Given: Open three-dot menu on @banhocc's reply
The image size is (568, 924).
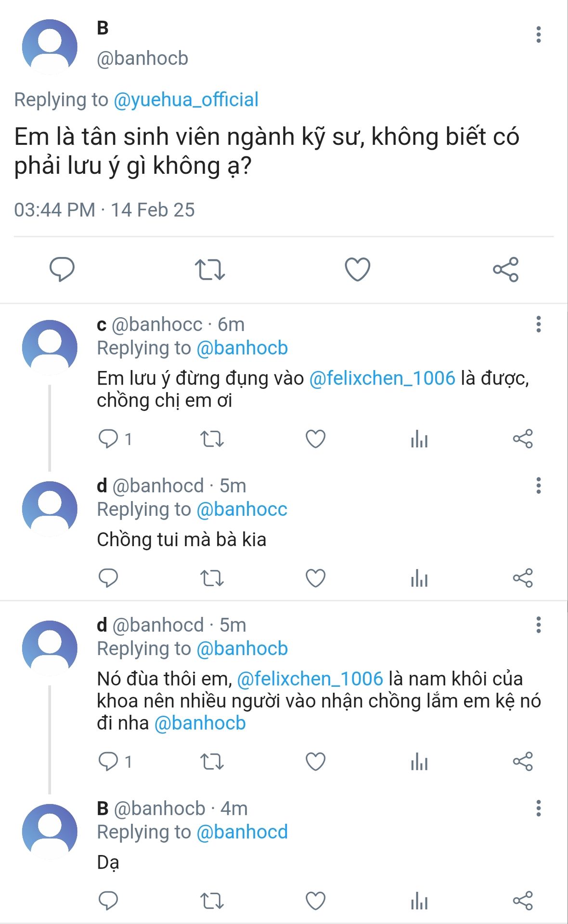Looking at the screenshot, I should click(x=538, y=324).
